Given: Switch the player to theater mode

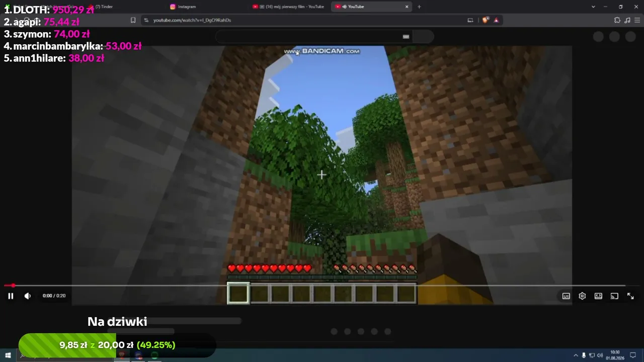Looking at the screenshot, I should pyautogui.click(x=598, y=296).
